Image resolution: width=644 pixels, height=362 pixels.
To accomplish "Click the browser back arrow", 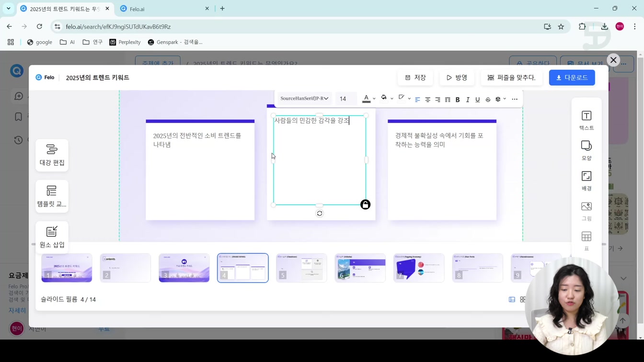I will click(10, 27).
